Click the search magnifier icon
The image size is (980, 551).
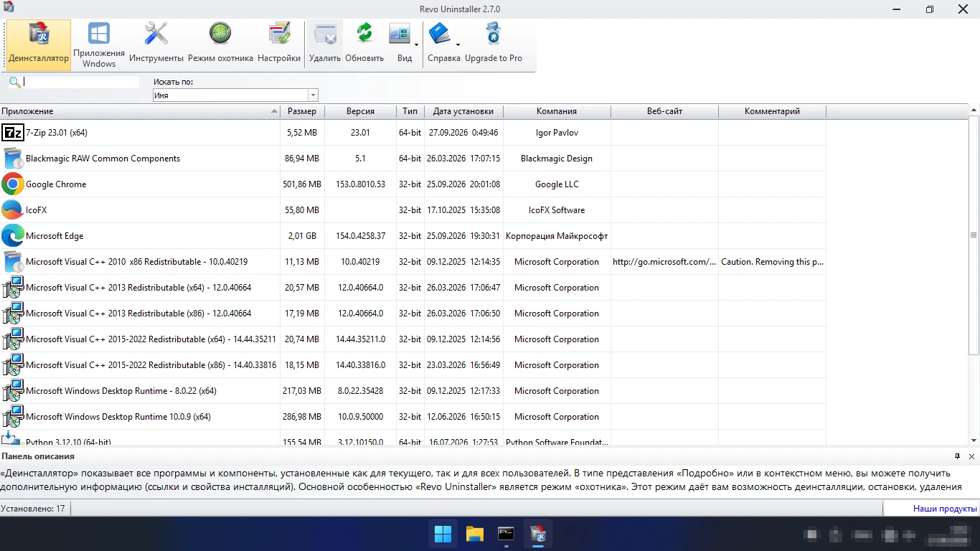click(x=14, y=83)
